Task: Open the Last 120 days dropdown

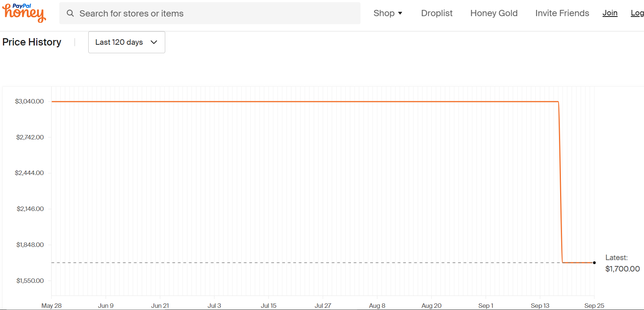Action: 126,42
